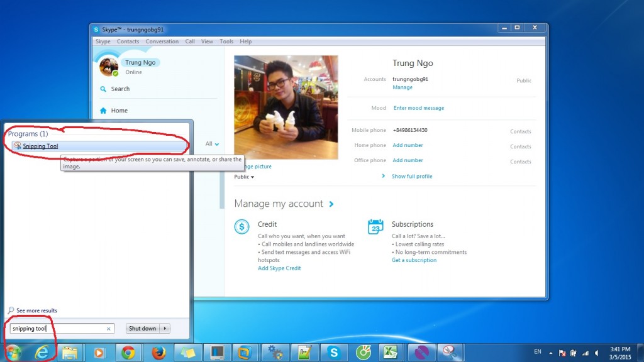The image size is (644, 362).
Task: Click the sidebar avatar of Trung Ngo
Action: (x=109, y=67)
